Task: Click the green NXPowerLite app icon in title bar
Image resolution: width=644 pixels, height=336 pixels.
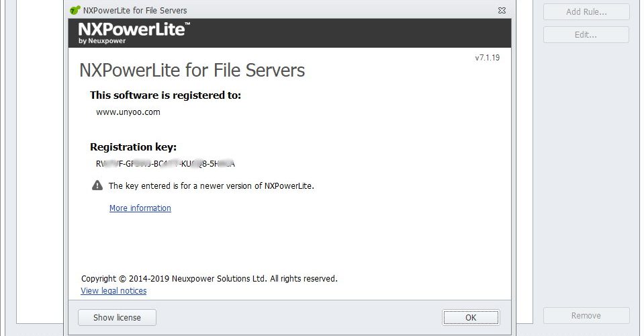Action: pos(75,10)
